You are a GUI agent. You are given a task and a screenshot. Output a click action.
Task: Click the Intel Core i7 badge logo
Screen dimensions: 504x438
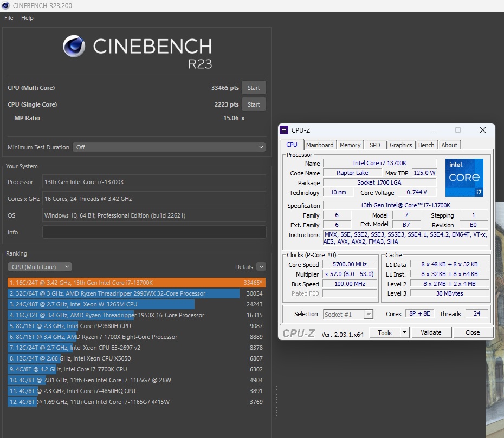[x=464, y=178]
